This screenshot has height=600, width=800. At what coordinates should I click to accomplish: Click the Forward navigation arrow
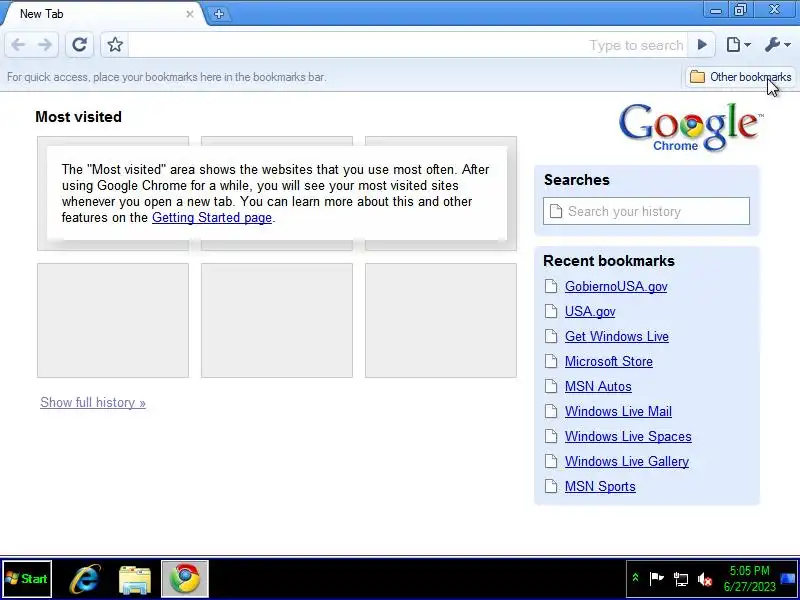point(45,45)
